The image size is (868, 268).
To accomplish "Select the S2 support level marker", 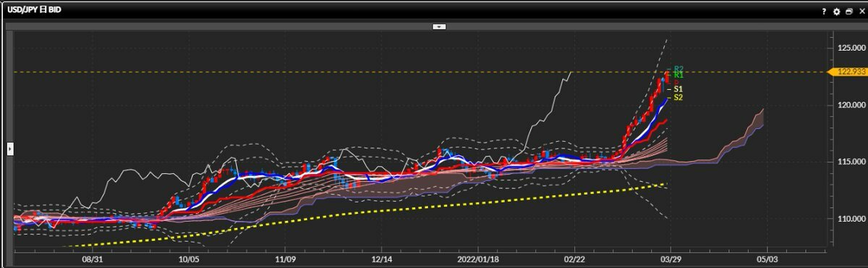I will pyautogui.click(x=678, y=97).
